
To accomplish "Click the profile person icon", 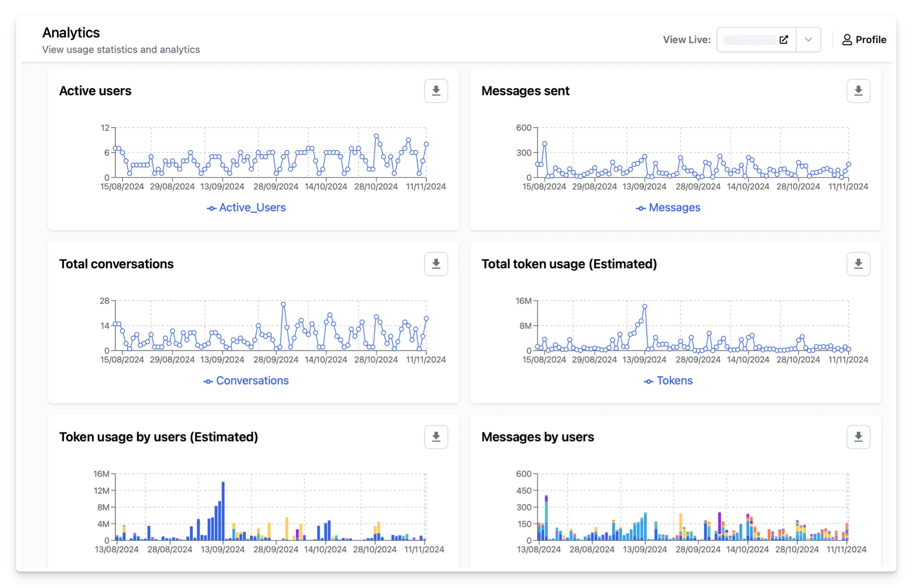I will point(847,40).
